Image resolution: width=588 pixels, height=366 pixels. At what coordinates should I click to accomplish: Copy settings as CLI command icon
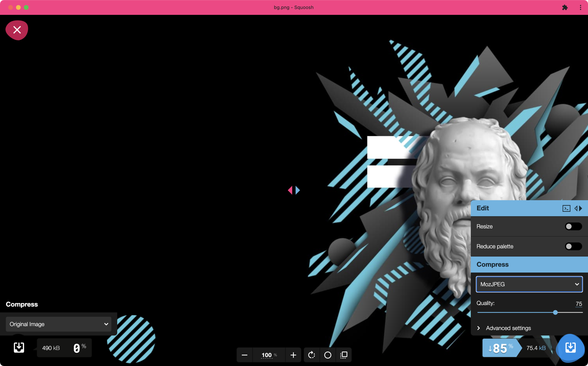click(566, 208)
